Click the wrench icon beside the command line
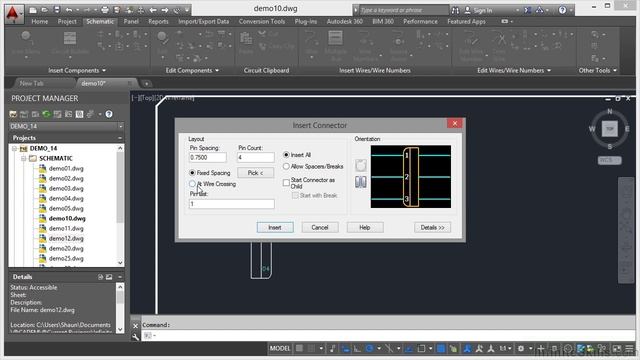The image size is (640, 360). (136, 337)
